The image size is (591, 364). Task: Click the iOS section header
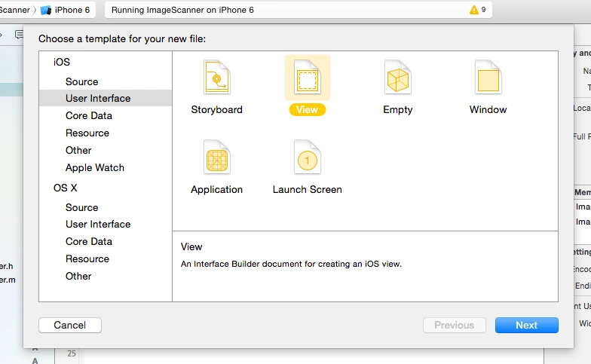click(62, 62)
